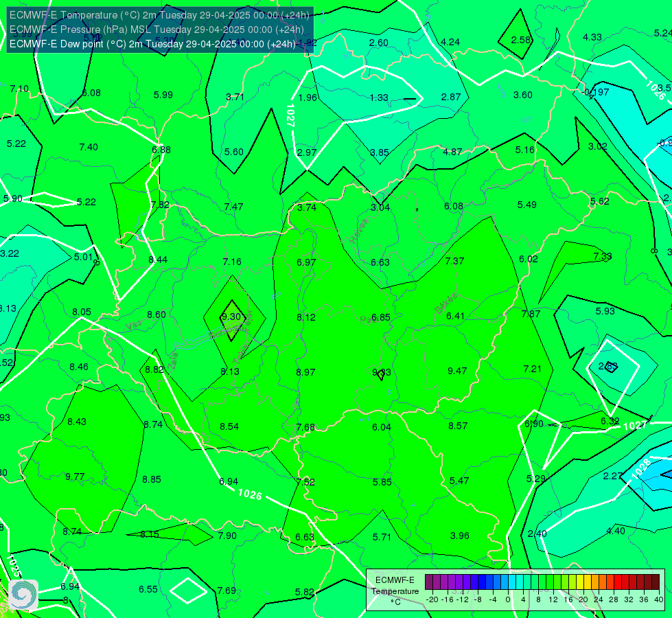Click the temperature value 7.10
The height and width of the screenshot is (618, 672).
(x=19, y=89)
